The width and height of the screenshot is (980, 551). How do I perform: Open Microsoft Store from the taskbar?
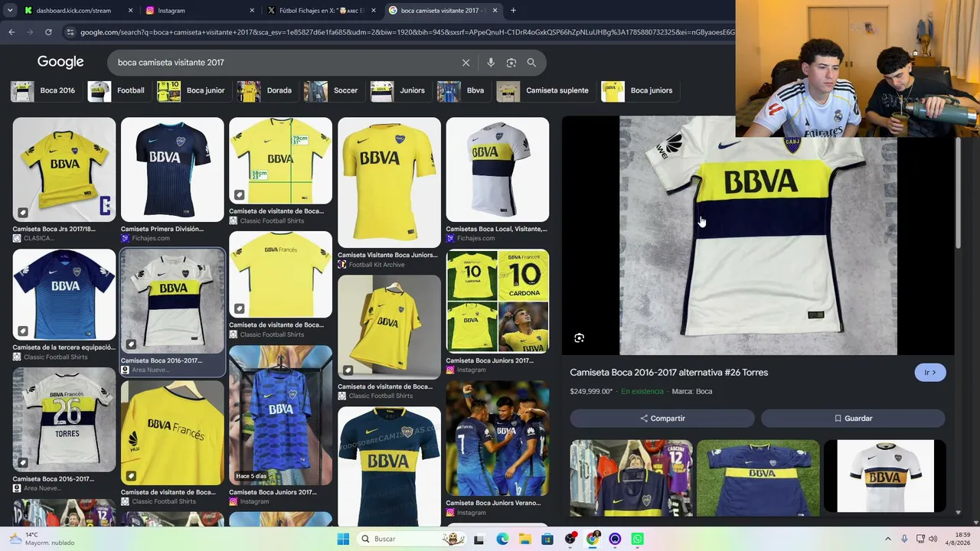[x=547, y=539]
